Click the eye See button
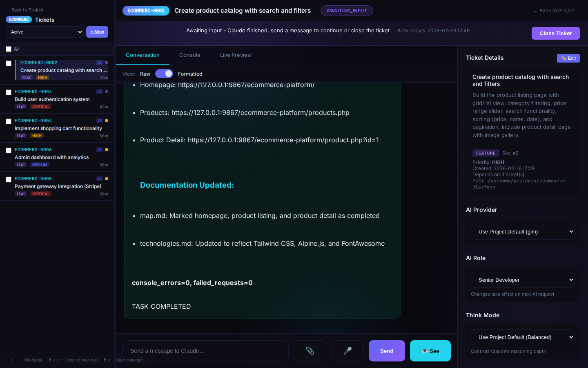The width and height of the screenshot is (588, 368). coord(430,351)
